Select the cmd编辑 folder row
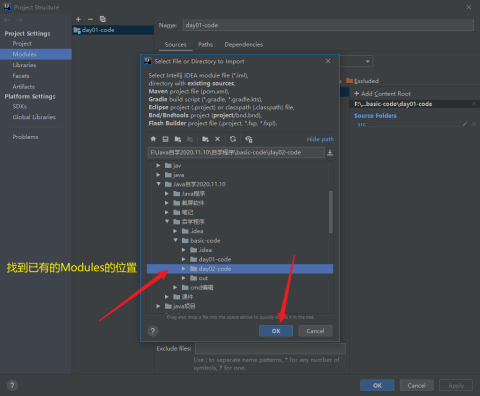 pos(240,287)
